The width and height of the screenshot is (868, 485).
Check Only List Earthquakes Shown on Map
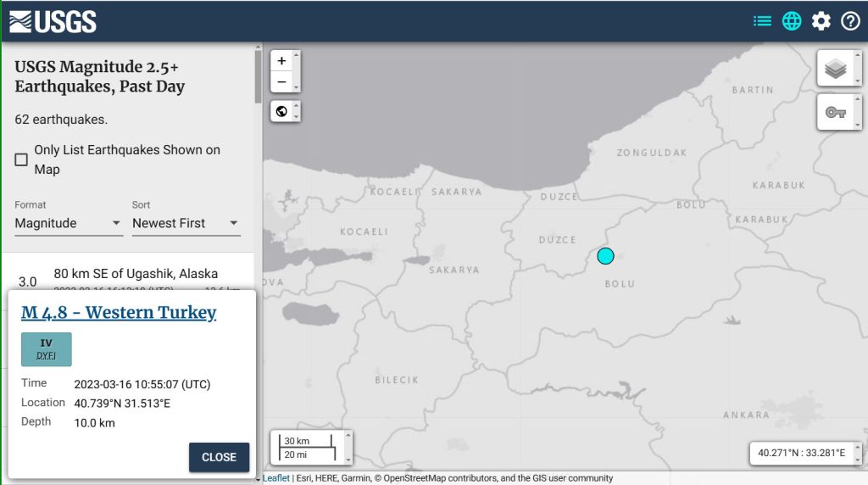coord(21,159)
